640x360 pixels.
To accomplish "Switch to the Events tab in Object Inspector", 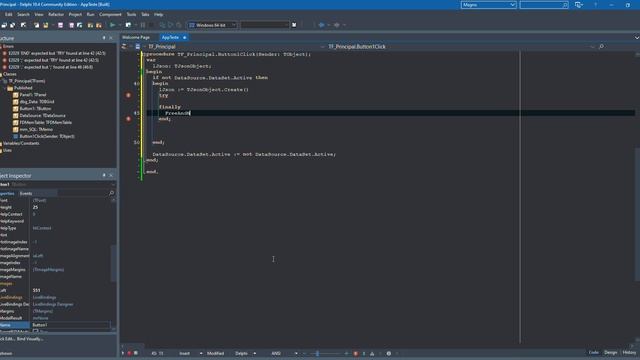I will (26, 193).
